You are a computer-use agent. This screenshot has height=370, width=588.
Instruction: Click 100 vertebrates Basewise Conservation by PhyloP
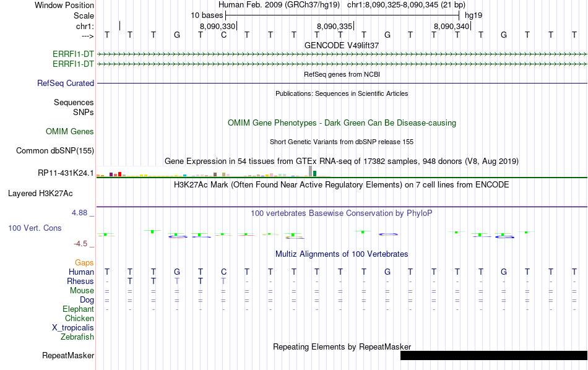342,213
